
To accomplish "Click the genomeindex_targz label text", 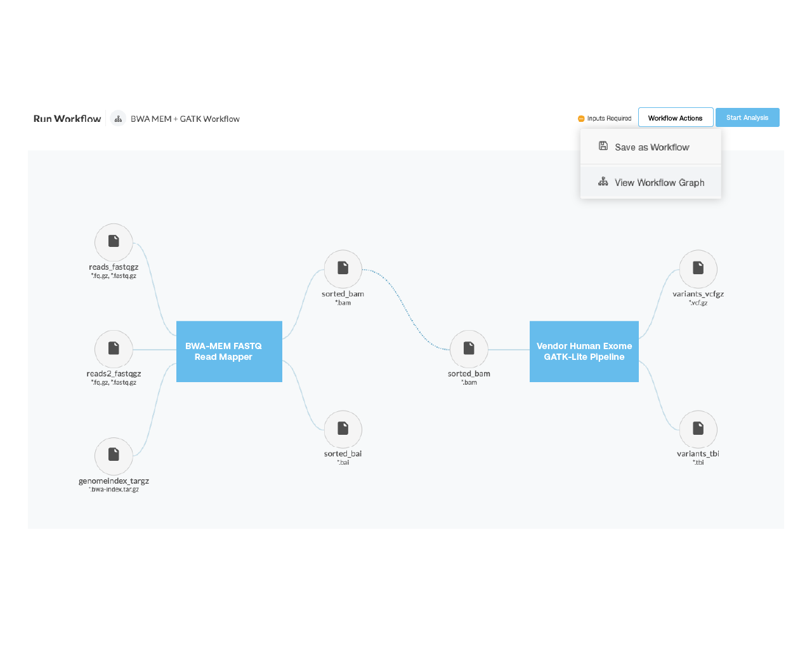I will 114,481.
